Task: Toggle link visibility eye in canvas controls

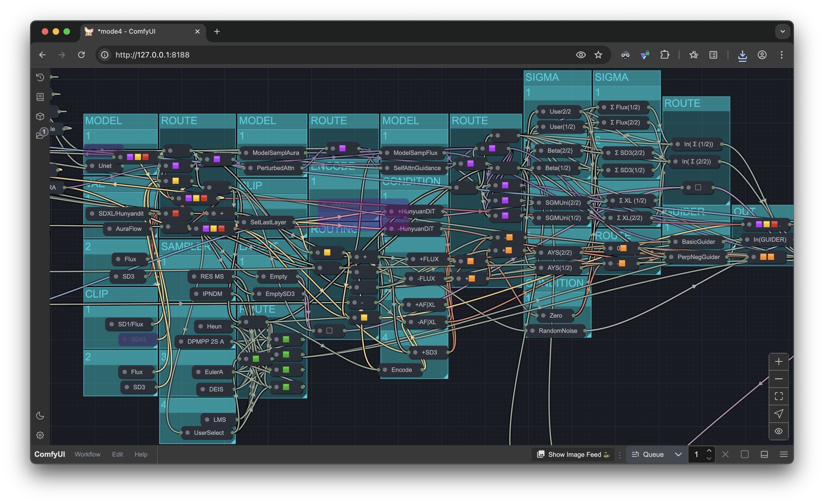Action: [x=778, y=431]
